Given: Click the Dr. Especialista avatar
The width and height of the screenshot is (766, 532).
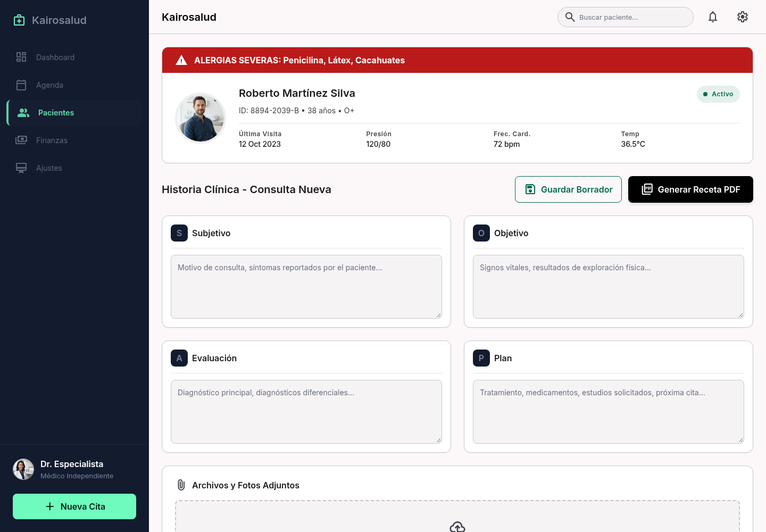Looking at the screenshot, I should point(23,469).
